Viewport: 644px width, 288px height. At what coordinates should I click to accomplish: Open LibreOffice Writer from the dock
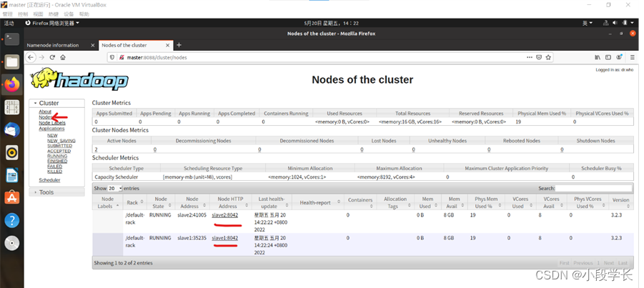tap(12, 175)
